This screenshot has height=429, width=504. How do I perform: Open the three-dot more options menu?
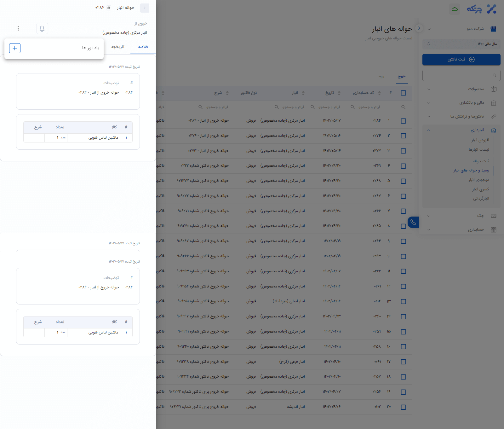click(18, 28)
